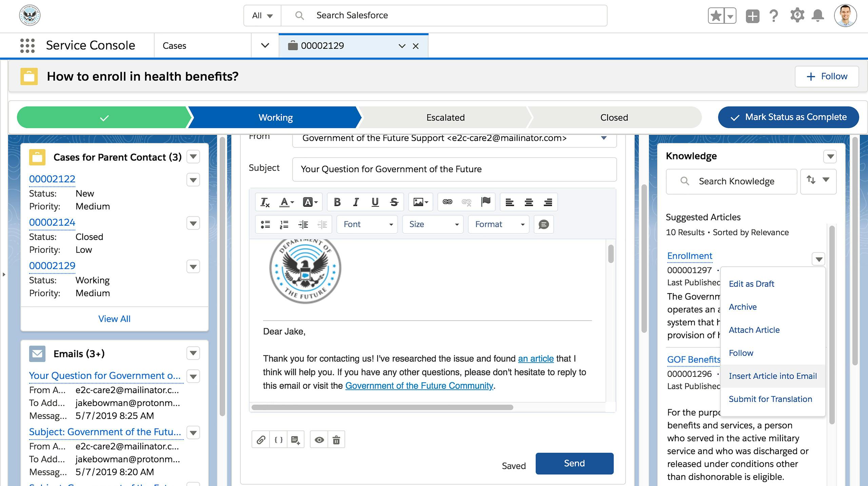
Task: Open the Format dropdown
Action: [x=499, y=224]
